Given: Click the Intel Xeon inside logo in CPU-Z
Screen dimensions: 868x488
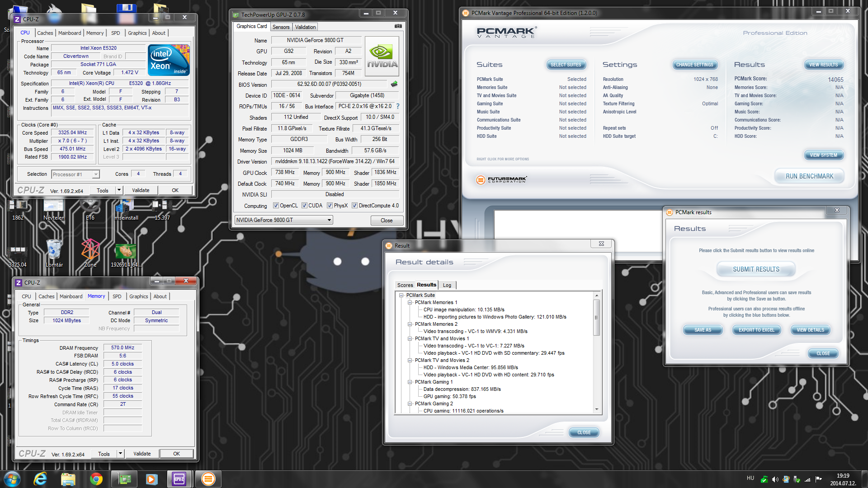Looking at the screenshot, I should [169, 60].
